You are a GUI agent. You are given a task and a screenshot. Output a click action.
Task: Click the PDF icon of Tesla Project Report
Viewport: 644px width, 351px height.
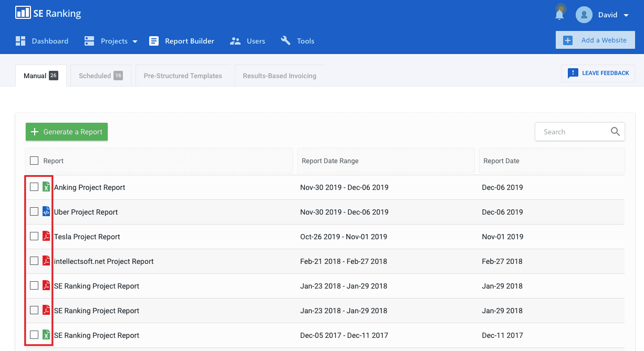(x=46, y=236)
